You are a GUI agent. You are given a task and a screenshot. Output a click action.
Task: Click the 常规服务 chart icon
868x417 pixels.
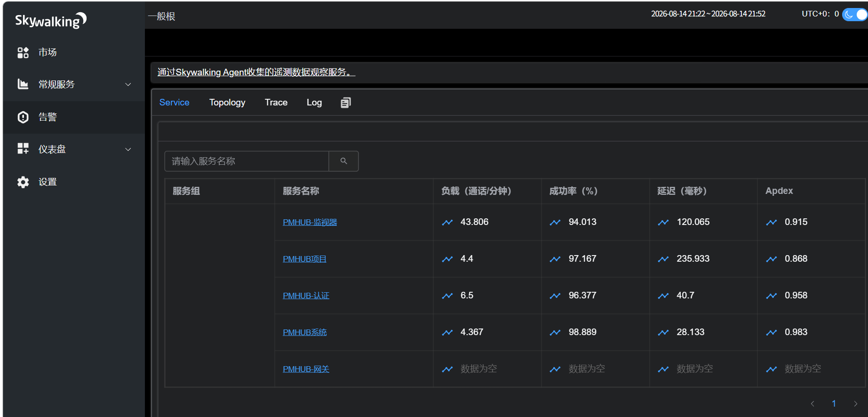[x=23, y=84]
